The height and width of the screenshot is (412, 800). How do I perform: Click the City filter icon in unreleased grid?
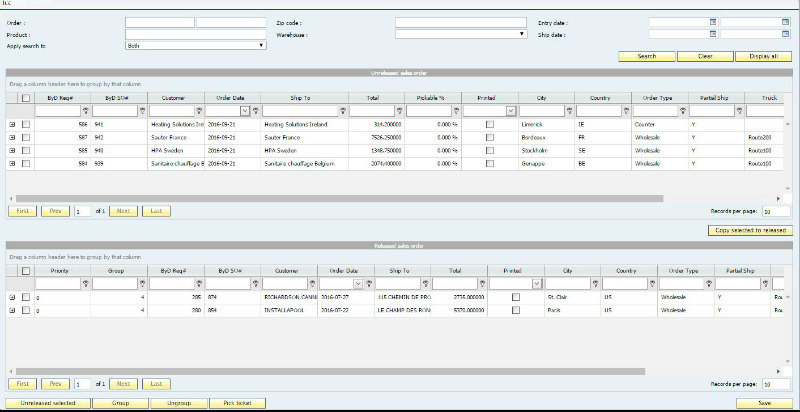[569, 111]
